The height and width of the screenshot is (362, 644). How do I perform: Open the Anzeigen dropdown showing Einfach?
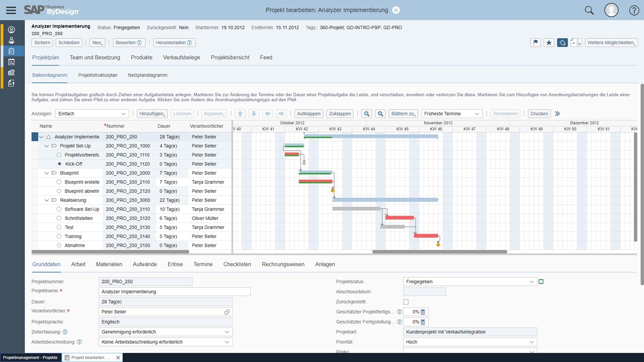92,114
